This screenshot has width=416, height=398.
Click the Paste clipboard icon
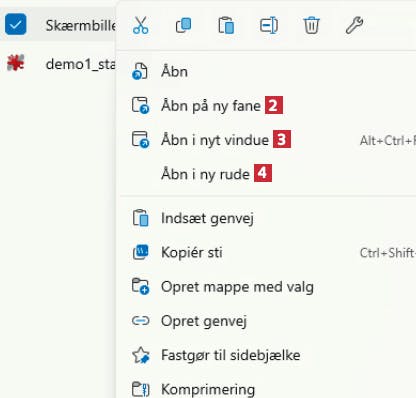pos(226,25)
